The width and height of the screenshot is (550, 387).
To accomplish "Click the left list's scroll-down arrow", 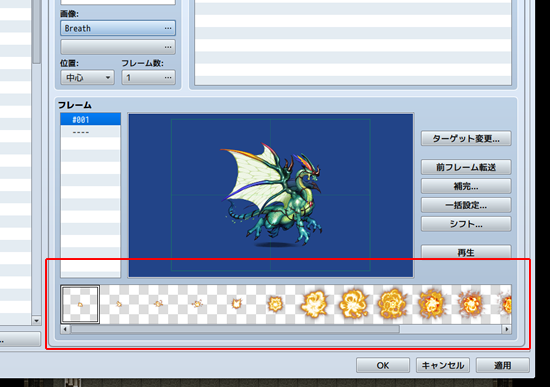I will 36,320.
